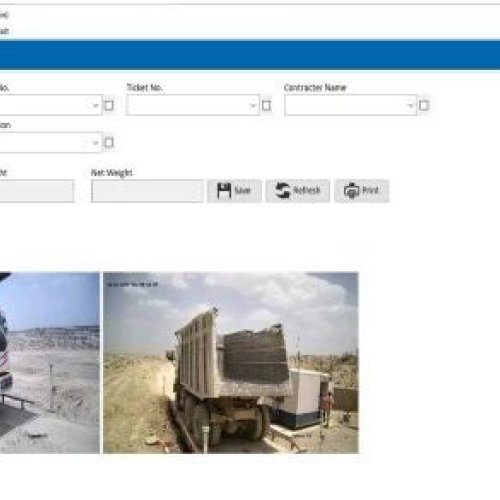
Task: Click the Refresh button
Action: click(x=298, y=191)
